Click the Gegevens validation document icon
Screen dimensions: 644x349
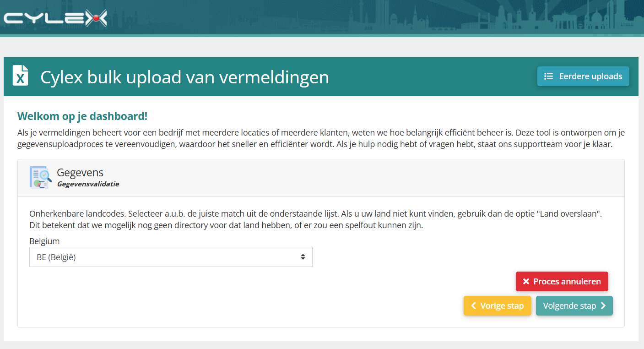pyautogui.click(x=40, y=178)
